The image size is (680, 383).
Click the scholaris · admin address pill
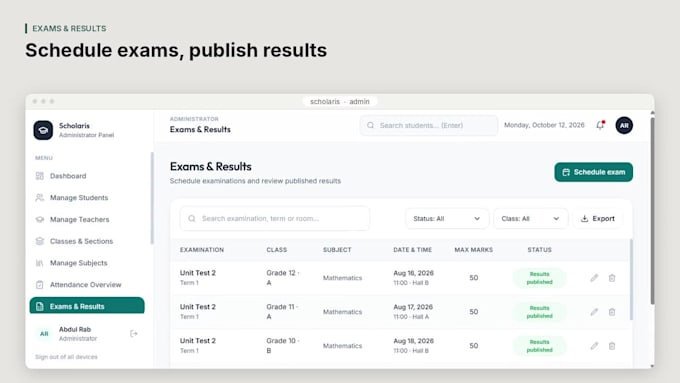tap(340, 101)
